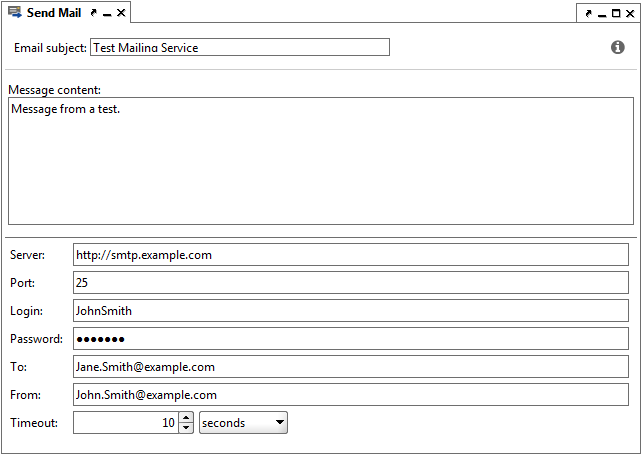The height and width of the screenshot is (455, 642).
Task: Detach the Send Mail tab with its arrow icon
Action: (x=94, y=13)
